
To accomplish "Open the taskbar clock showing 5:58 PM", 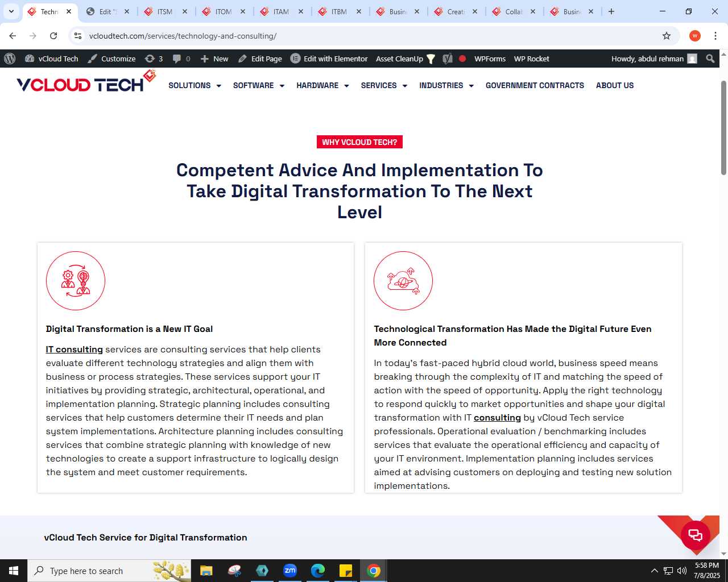I will point(706,571).
